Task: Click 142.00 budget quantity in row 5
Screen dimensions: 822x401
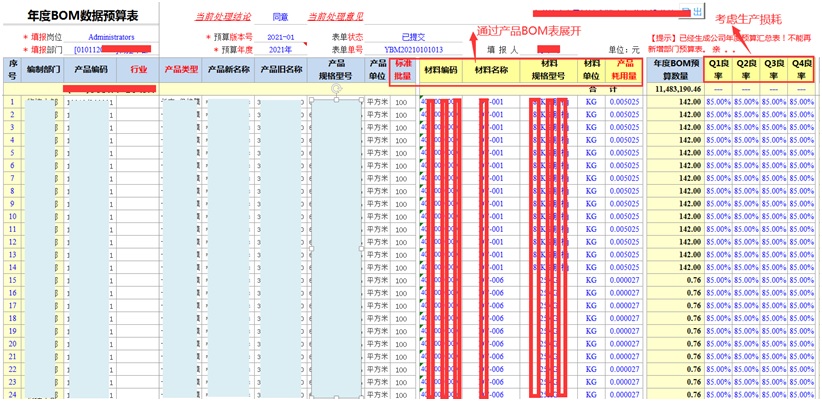Action: tap(690, 153)
